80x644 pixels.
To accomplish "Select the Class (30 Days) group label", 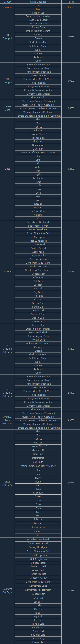I will coord(7,483).
